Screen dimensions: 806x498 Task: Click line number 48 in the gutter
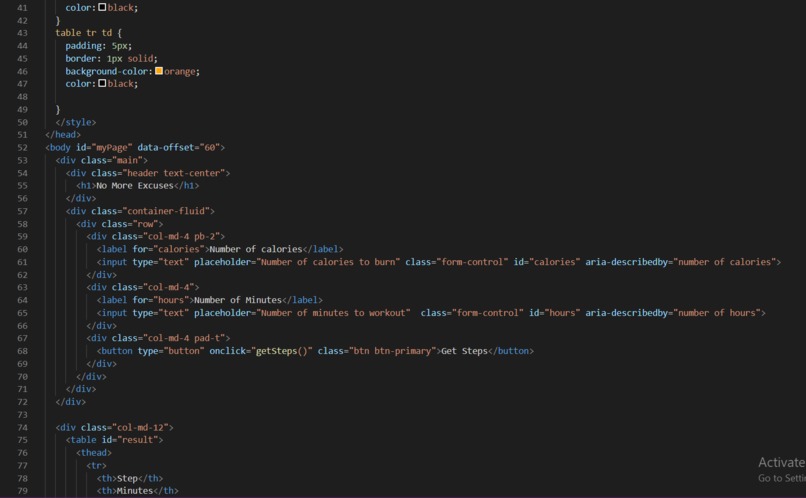pyautogui.click(x=22, y=97)
